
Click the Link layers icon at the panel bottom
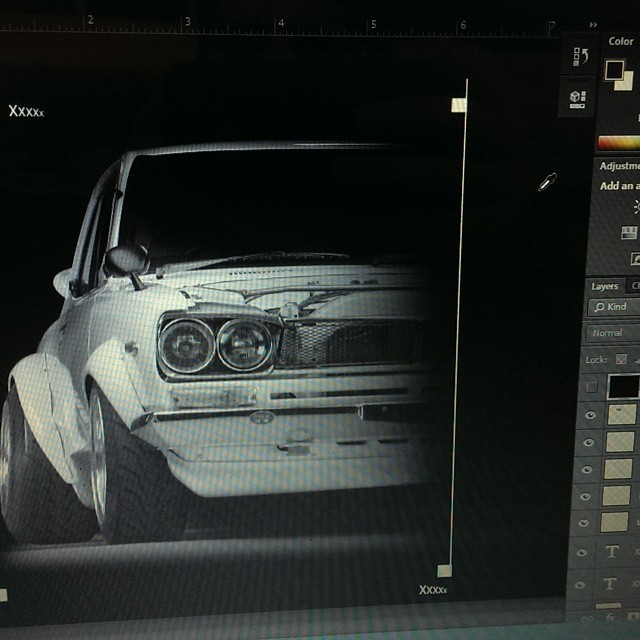pos(585,619)
